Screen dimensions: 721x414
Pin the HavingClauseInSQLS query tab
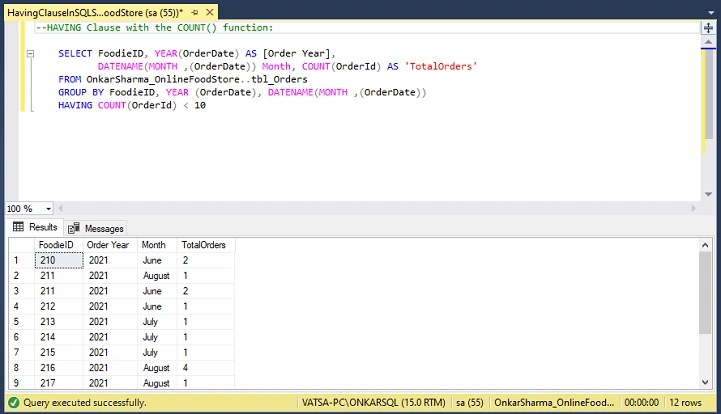tap(195, 12)
